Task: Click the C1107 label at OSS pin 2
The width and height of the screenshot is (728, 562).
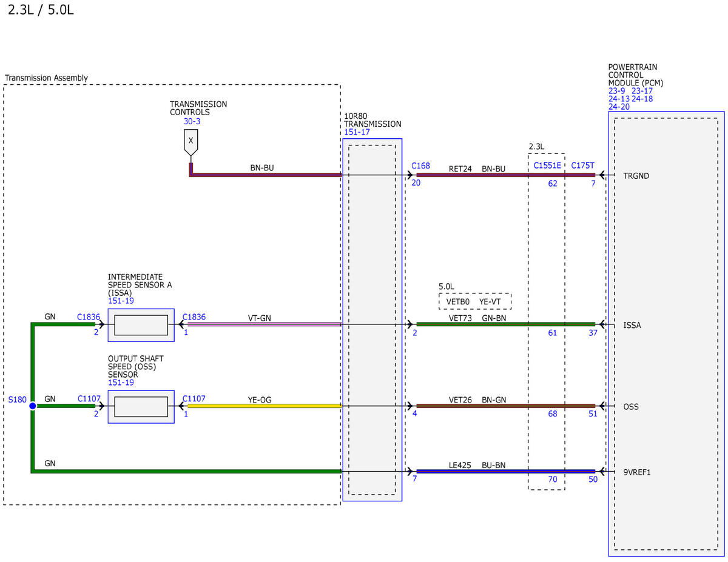Action: click(x=89, y=398)
